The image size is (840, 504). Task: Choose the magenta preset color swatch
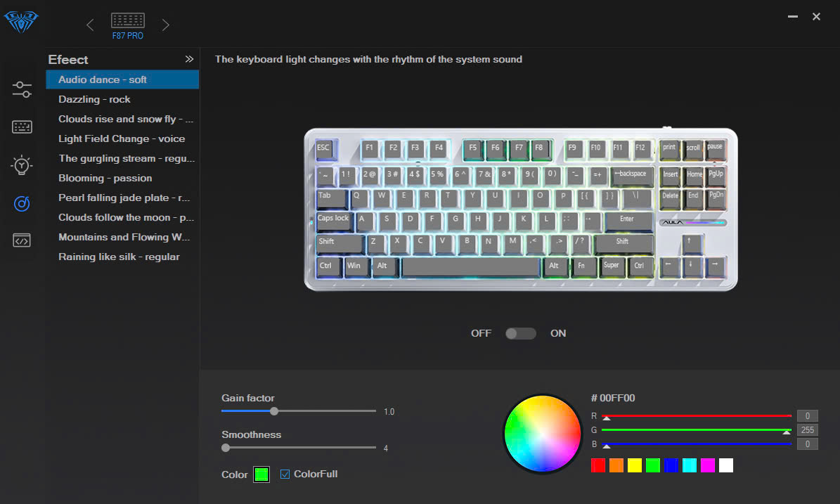pyautogui.click(x=708, y=465)
